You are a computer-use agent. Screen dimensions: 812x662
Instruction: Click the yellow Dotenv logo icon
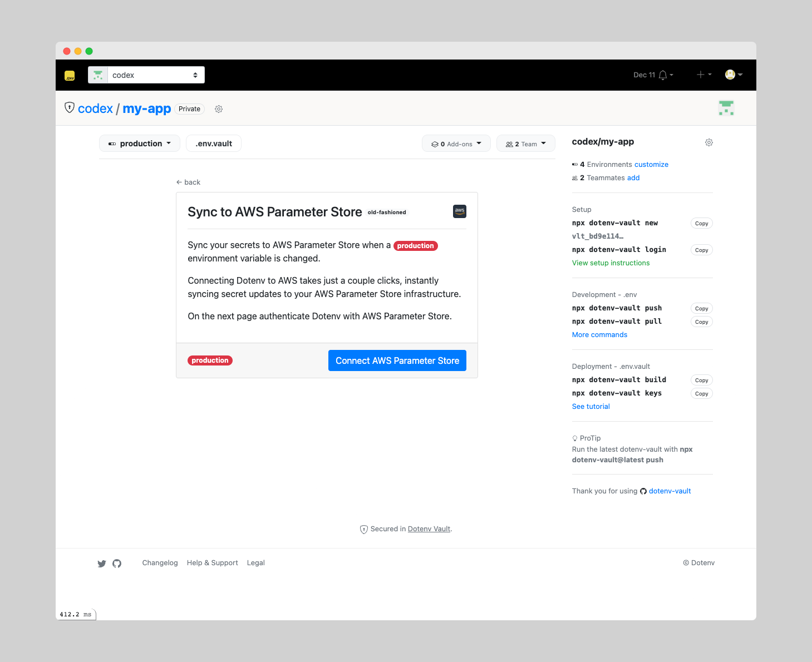coord(70,75)
